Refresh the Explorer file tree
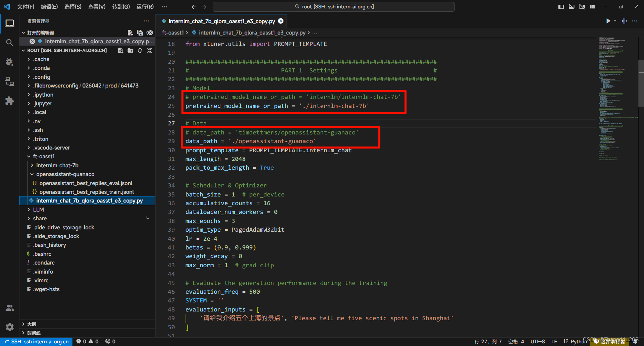This screenshot has height=346, width=644. tap(140, 50)
